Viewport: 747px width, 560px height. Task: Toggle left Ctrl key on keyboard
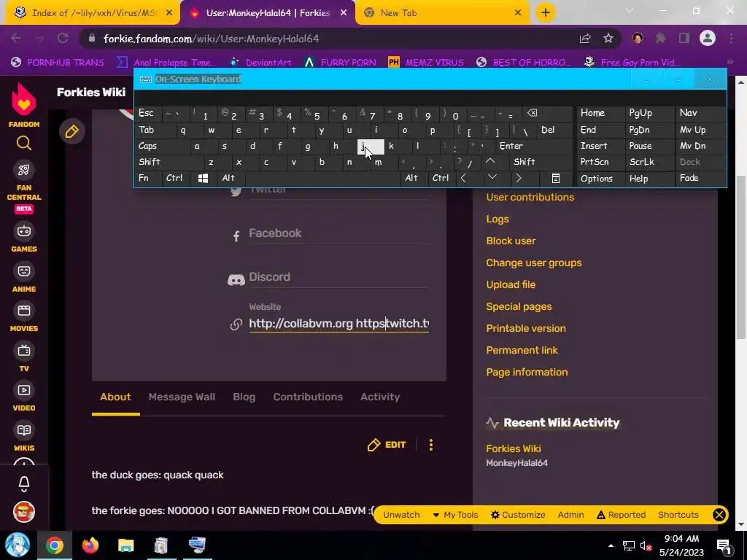176,178
